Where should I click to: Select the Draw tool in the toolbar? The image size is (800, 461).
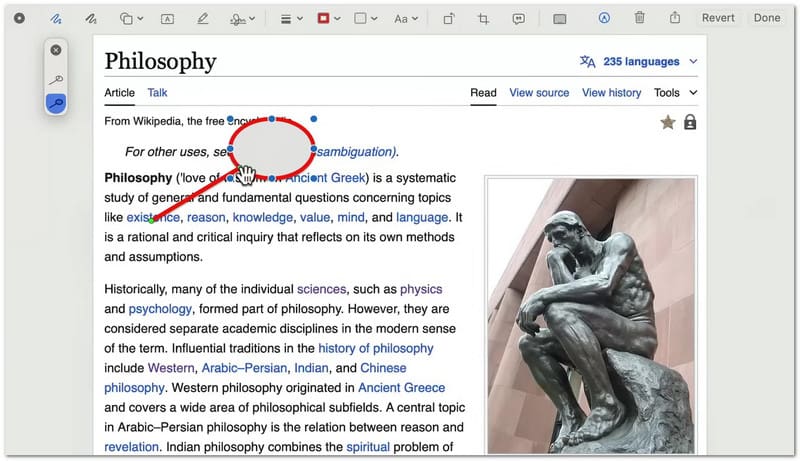click(91, 19)
